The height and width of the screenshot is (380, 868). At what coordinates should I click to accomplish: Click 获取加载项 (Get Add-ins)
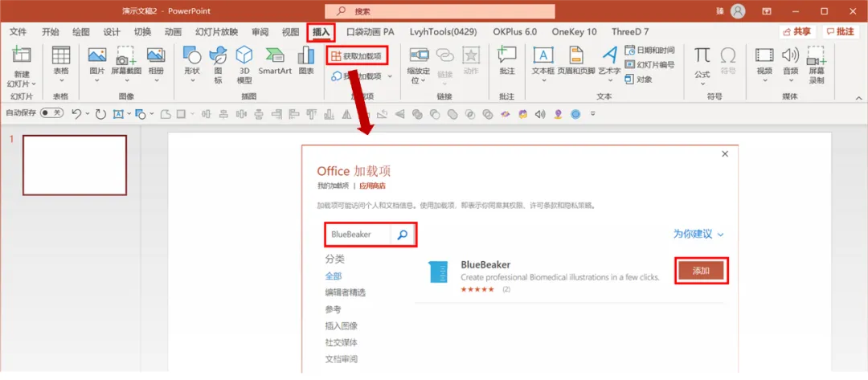(x=357, y=56)
